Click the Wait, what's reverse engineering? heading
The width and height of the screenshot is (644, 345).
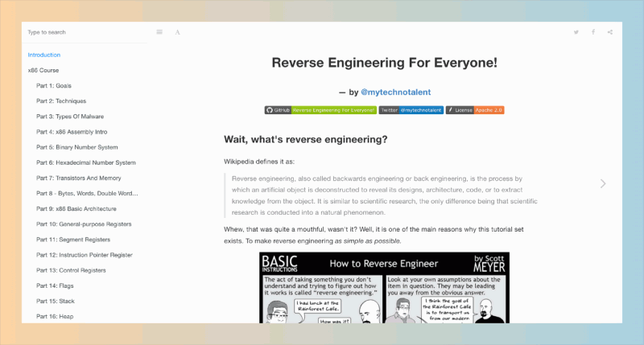pyautogui.click(x=306, y=139)
